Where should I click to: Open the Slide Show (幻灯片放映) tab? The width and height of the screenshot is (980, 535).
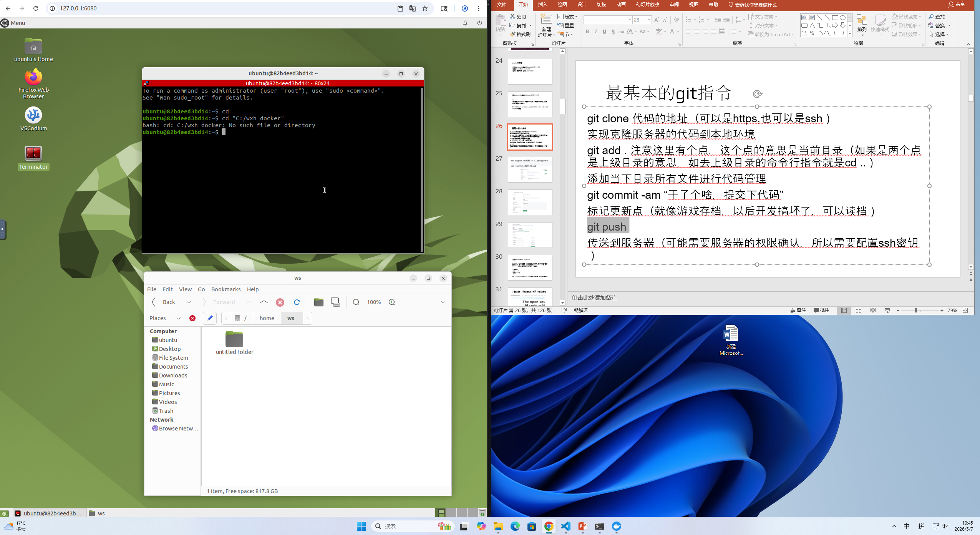coord(647,5)
